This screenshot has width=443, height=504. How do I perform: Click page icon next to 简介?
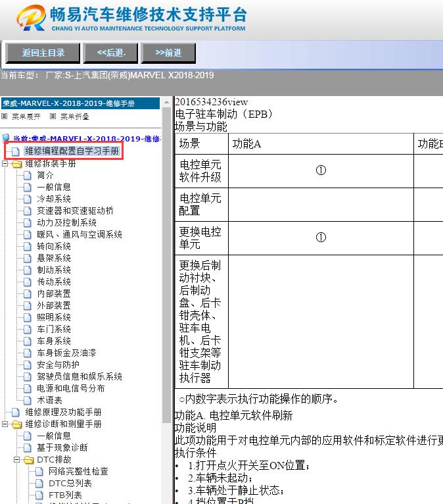pos(28,176)
